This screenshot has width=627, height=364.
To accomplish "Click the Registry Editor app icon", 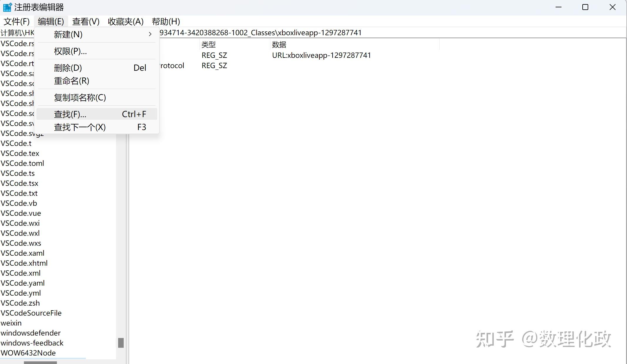I will (x=7, y=7).
